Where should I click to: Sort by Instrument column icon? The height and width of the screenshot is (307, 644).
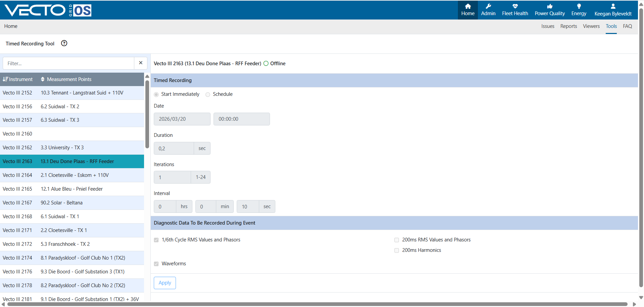[x=5, y=79]
